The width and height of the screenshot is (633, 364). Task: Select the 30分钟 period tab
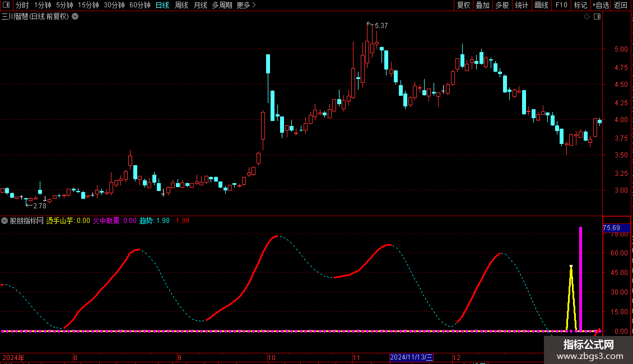(114, 5)
